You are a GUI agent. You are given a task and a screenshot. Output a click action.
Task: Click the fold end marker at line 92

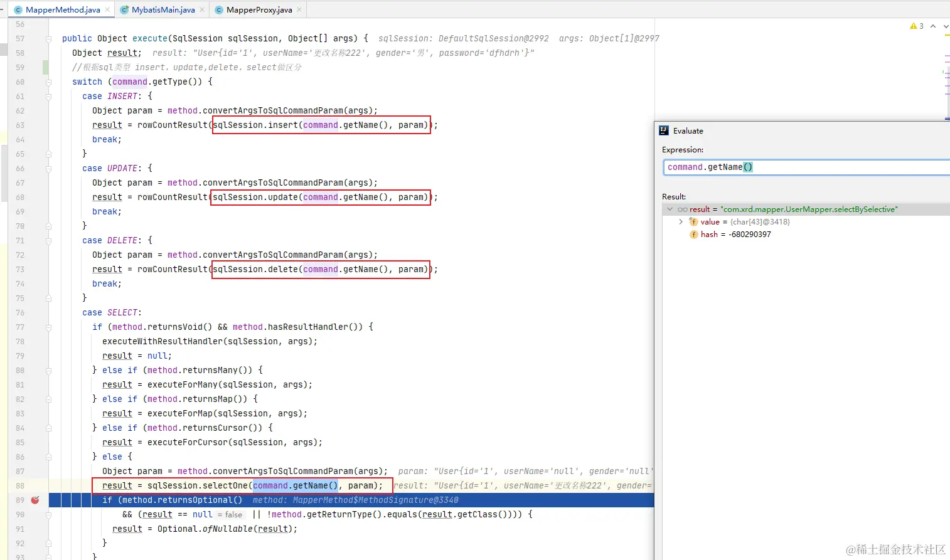pos(48,543)
